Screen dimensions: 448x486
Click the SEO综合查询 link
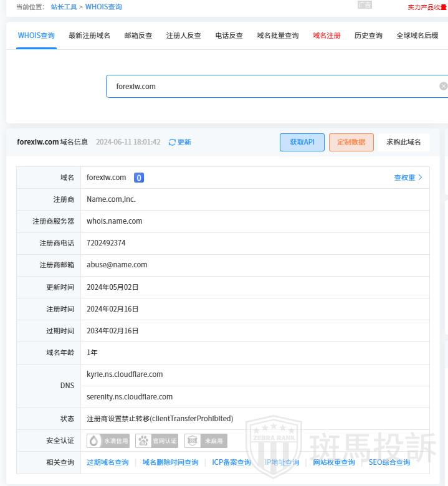tap(389, 462)
